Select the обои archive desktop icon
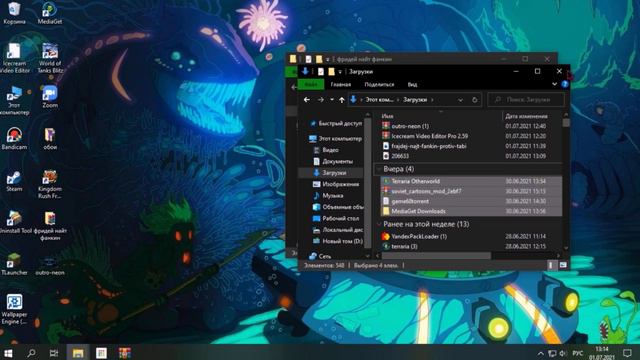Screen dimensions: 640x360 pyautogui.click(x=50, y=139)
